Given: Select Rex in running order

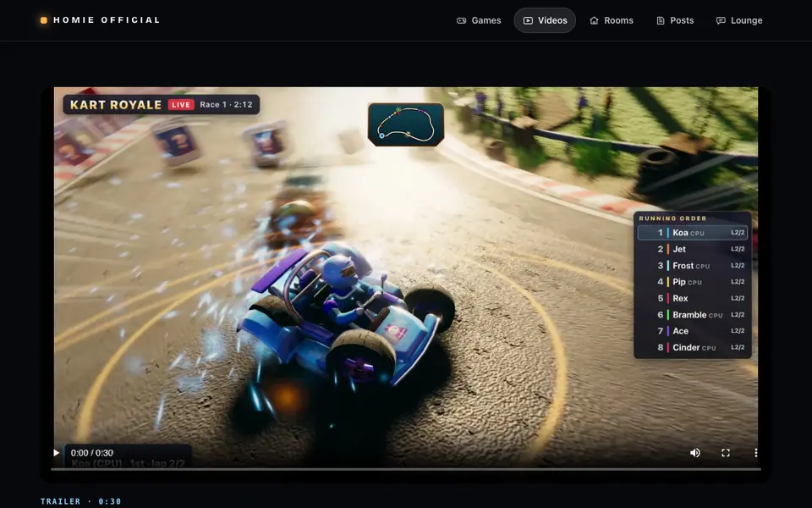Looking at the screenshot, I should 693,299.
